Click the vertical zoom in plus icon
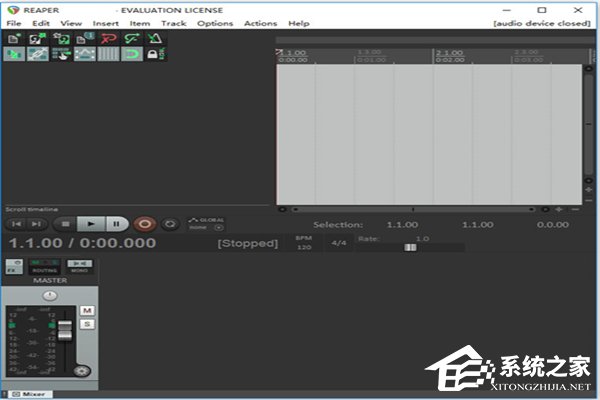The height and width of the screenshot is (400, 600). point(589,190)
